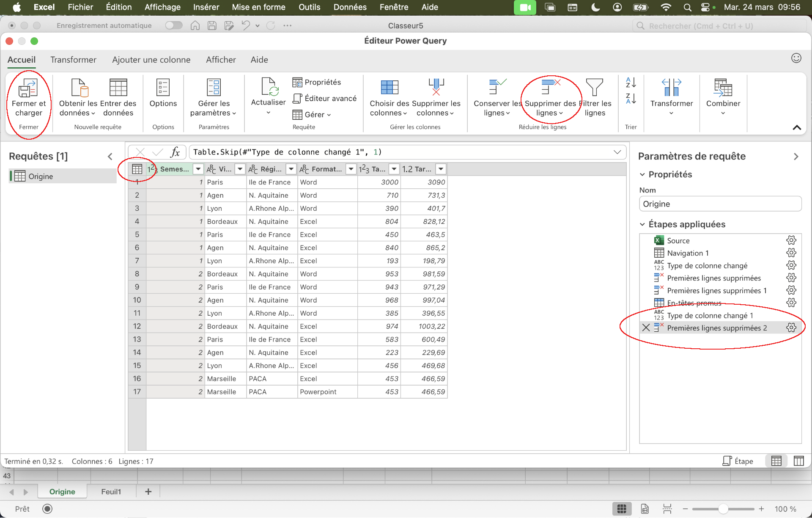
Task: Open settings gear for Source step
Action: click(791, 240)
